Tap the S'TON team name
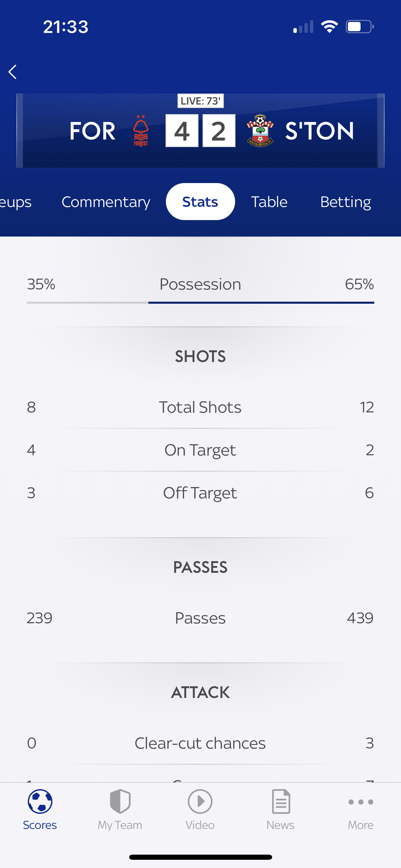The width and height of the screenshot is (401, 868). 319,131
